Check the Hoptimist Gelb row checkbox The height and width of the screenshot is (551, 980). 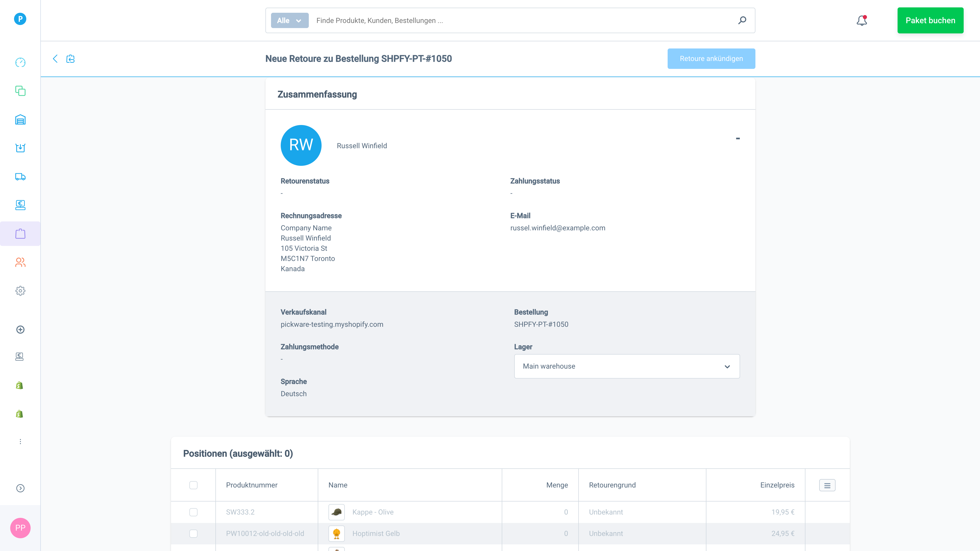click(193, 533)
